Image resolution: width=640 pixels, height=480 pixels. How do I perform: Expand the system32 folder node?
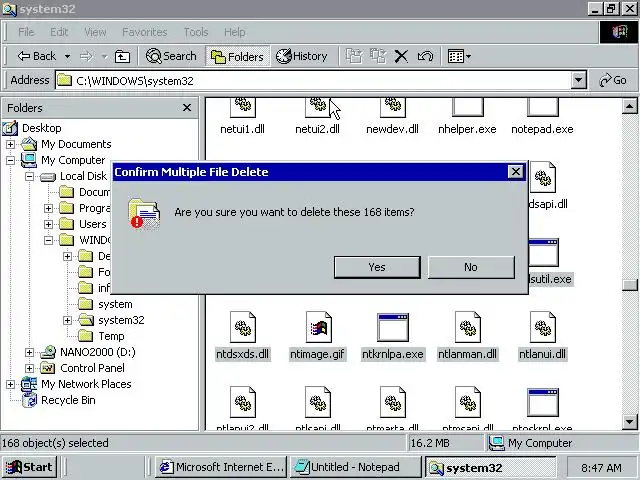coord(67,320)
